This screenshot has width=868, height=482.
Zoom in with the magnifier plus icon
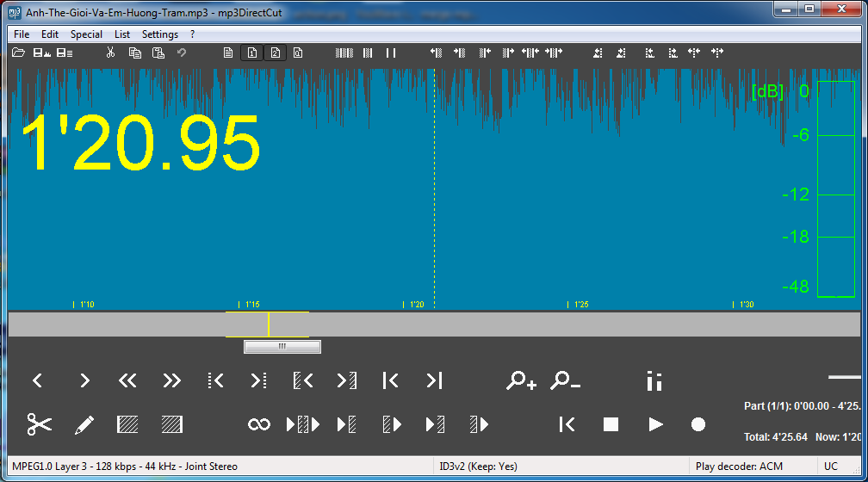[521, 380]
